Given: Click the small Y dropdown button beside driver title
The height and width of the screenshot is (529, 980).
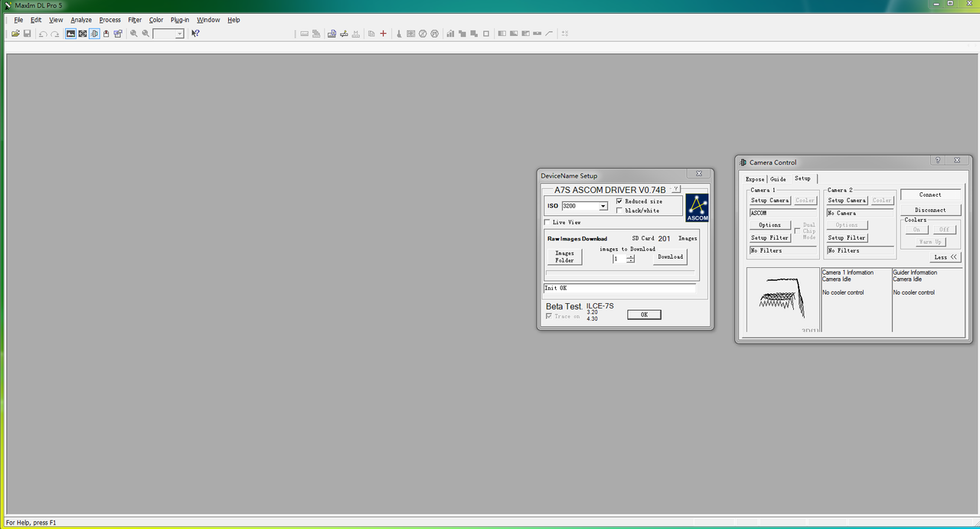Looking at the screenshot, I should tap(676, 188).
